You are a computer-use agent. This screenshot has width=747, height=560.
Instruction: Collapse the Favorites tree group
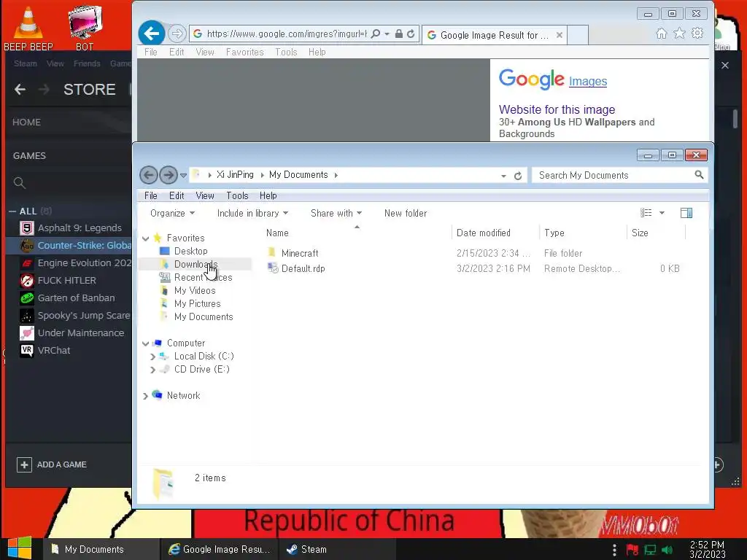(146, 238)
